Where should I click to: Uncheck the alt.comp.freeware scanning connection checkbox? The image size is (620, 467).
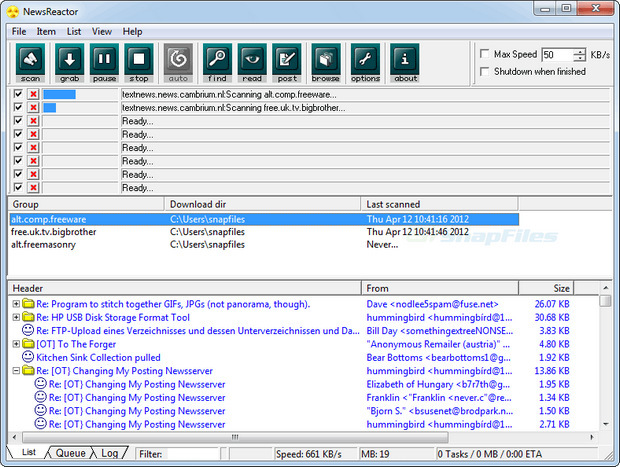pos(18,94)
